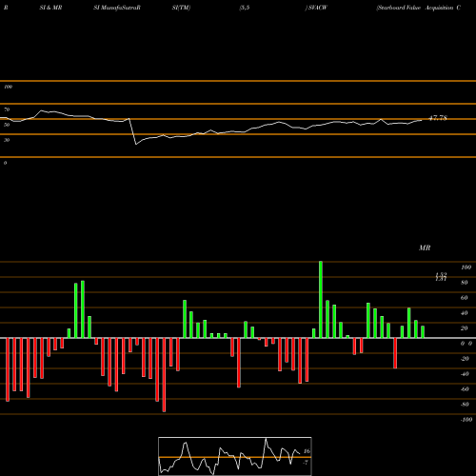The image size is (476, 476).
Task: Click the RSI axis label 70
Action: 7,109
